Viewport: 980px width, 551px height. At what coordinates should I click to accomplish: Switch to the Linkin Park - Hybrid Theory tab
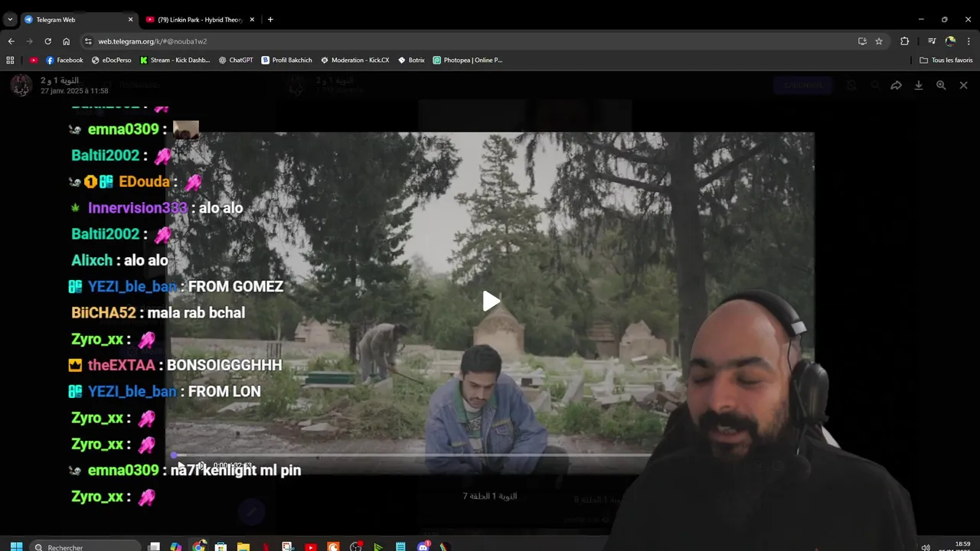[x=201, y=19]
